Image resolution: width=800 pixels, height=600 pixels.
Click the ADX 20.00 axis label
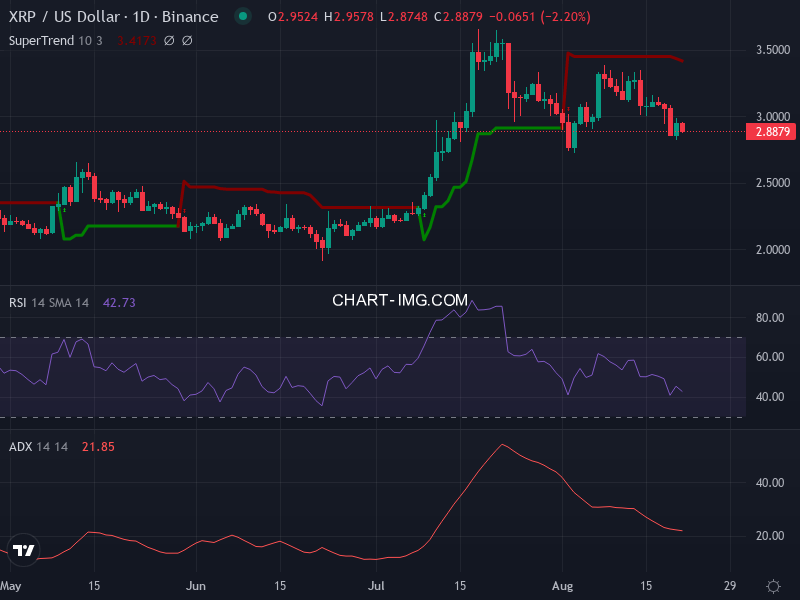(x=769, y=536)
